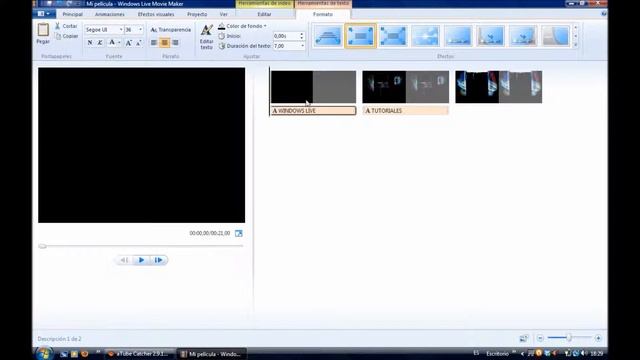The width and height of the screenshot is (640, 360).
Task: Click the font color A icon
Action: pyautogui.click(x=112, y=42)
